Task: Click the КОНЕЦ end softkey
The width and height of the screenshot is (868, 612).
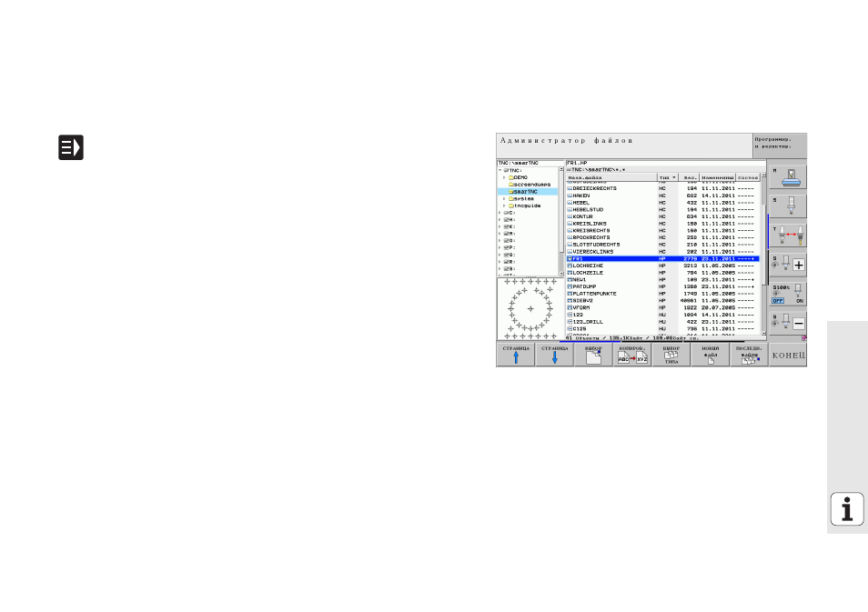Action: click(x=788, y=355)
